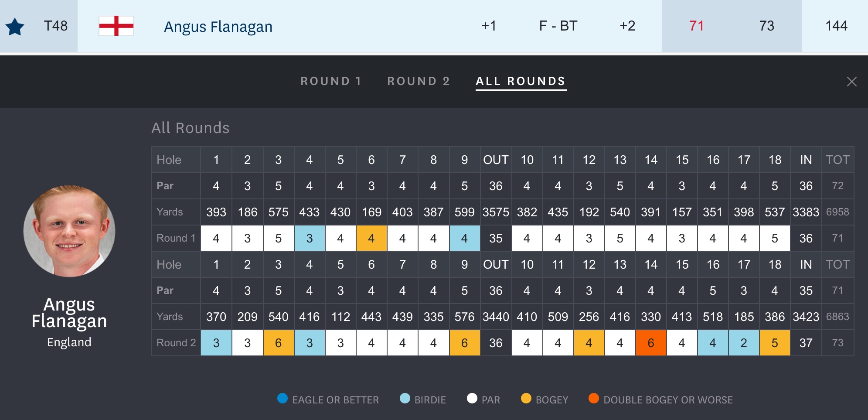This screenshot has width=868, height=420.
Task: Click the orange double bogey 6 cell
Action: coord(651,343)
